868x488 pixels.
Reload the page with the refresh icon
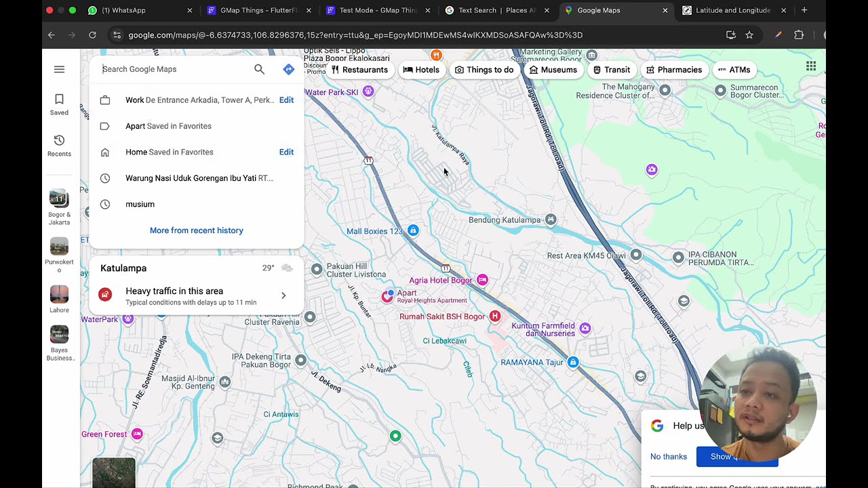click(x=92, y=35)
